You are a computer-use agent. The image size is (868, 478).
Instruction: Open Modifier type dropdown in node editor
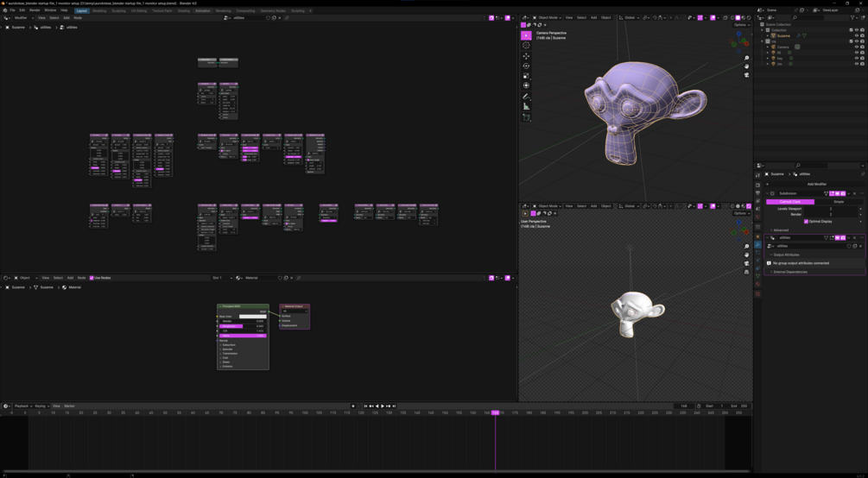coord(24,18)
